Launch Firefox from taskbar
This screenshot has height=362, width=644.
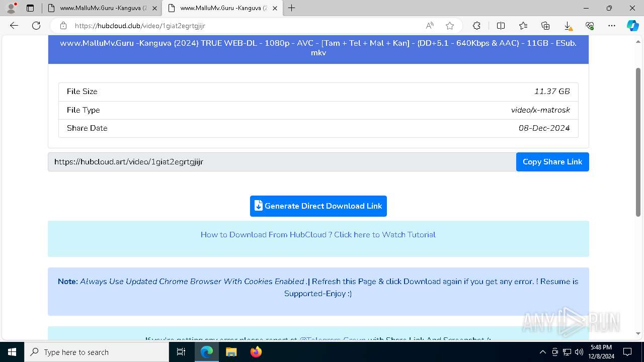click(256, 352)
